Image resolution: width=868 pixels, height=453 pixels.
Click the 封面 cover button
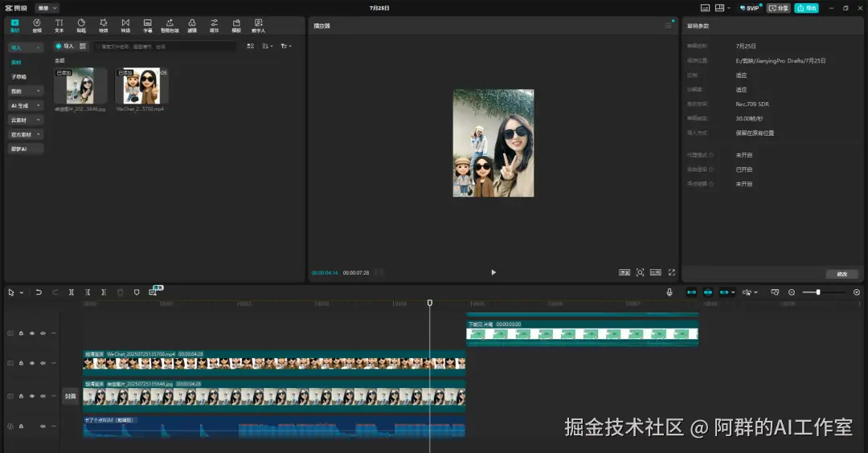point(70,396)
